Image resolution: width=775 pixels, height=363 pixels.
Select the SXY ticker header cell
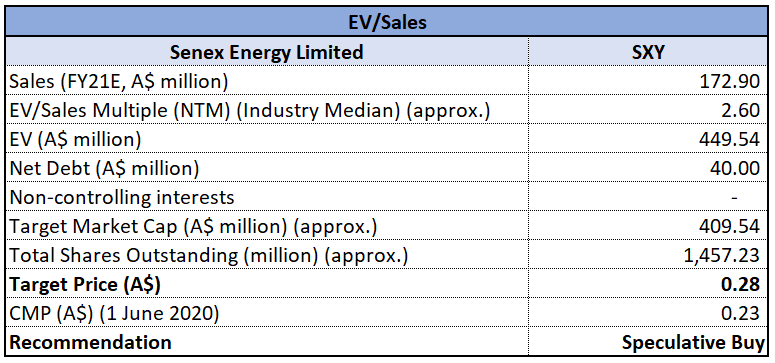(648, 51)
